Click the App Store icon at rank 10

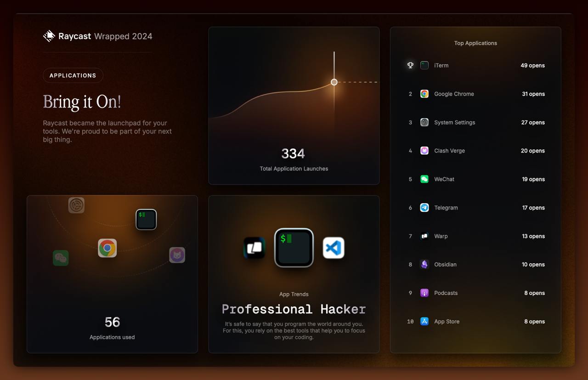pyautogui.click(x=424, y=322)
